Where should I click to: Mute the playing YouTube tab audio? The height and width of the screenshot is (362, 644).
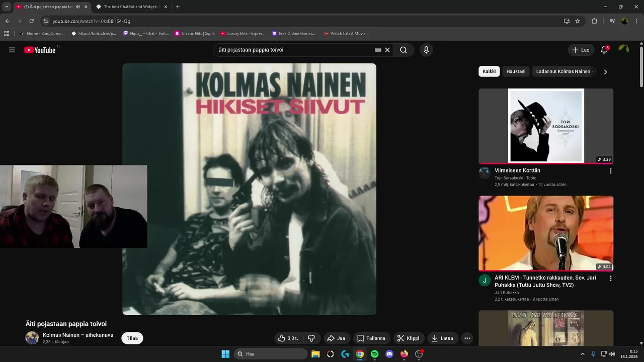(77, 7)
